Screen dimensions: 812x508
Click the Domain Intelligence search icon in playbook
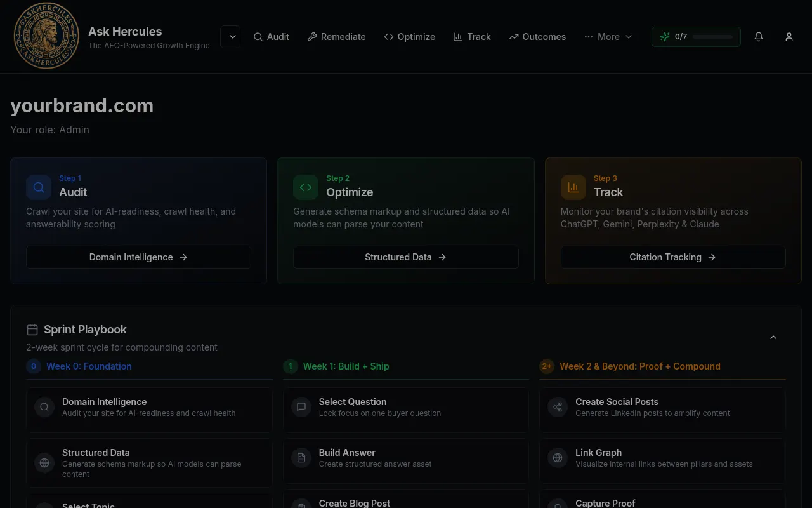(x=44, y=407)
